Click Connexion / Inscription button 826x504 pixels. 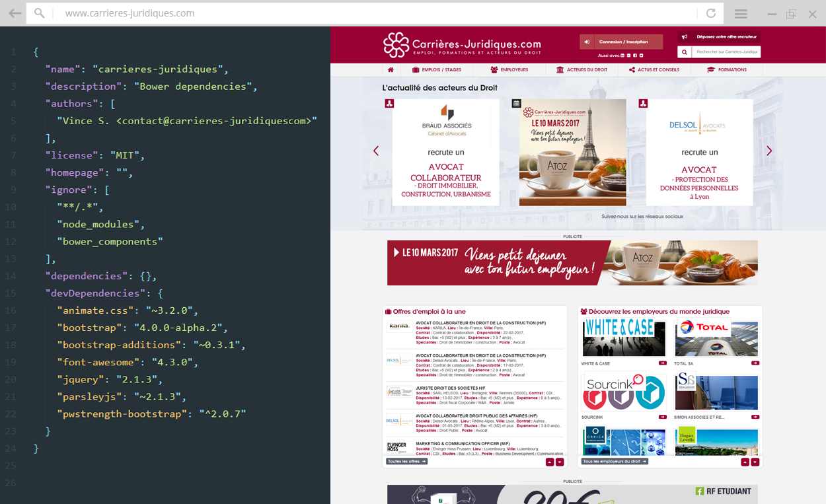[x=621, y=42]
